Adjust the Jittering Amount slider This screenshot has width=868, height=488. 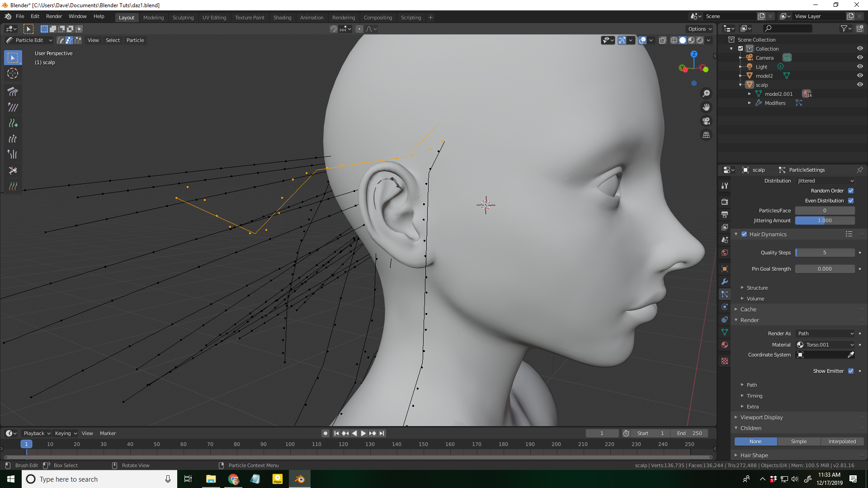[825, 221]
